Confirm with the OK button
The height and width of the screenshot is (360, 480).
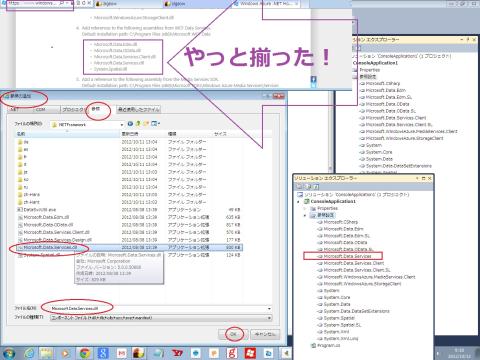(234, 334)
